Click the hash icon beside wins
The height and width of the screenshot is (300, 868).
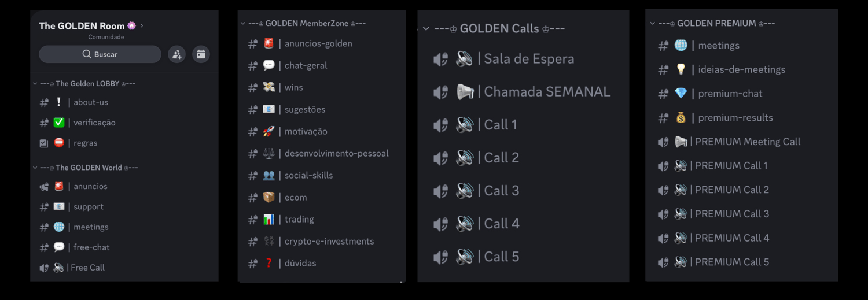point(253,88)
